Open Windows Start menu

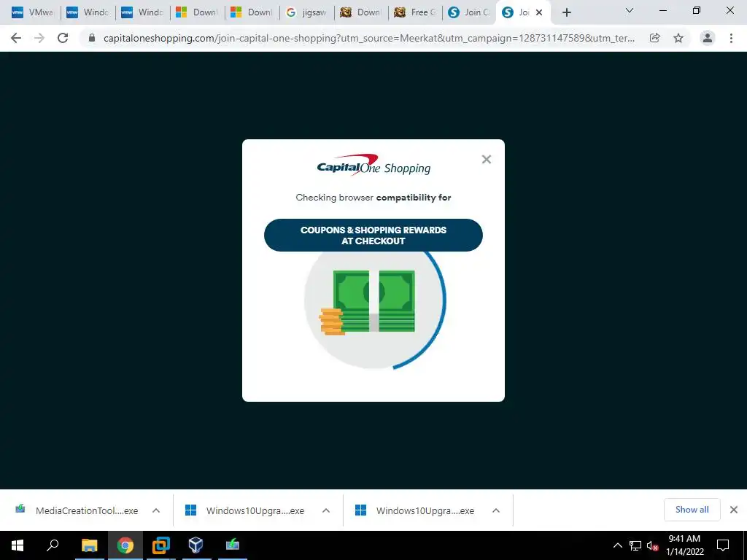click(18, 545)
